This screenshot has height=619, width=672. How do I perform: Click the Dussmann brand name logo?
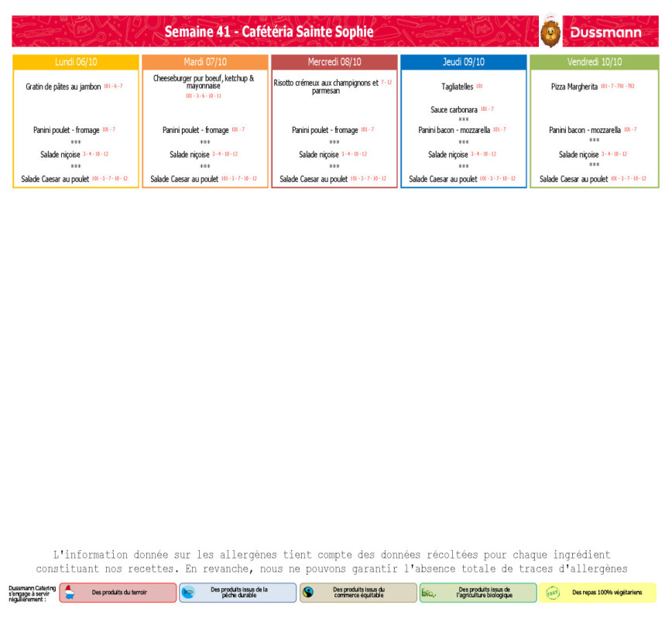pos(605,32)
